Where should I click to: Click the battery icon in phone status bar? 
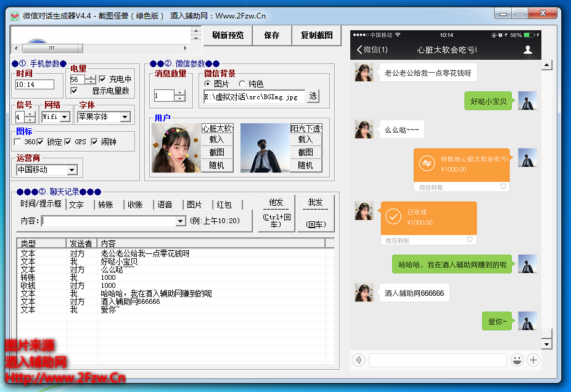coord(529,35)
